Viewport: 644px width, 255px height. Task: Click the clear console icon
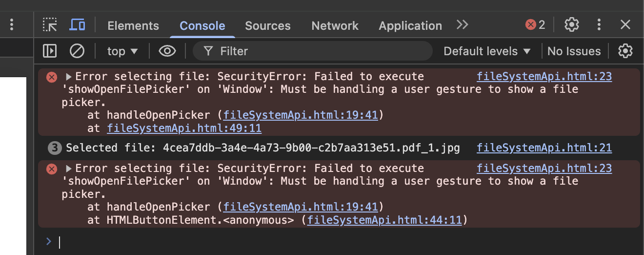[x=77, y=51]
